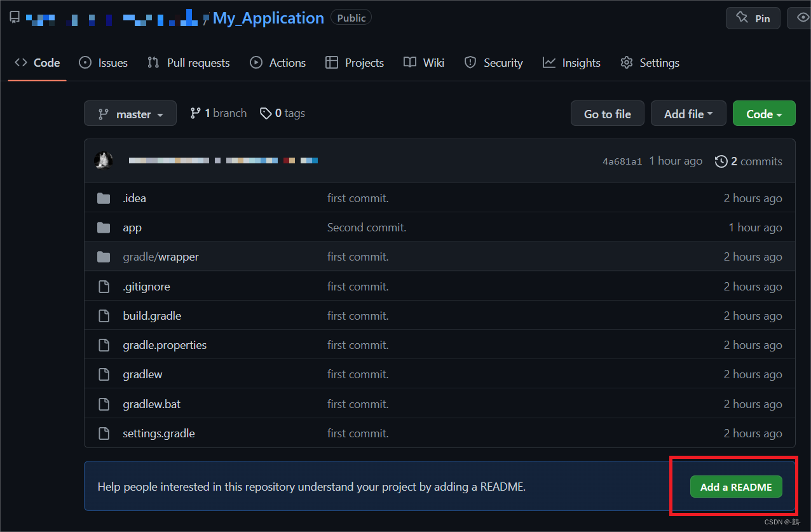Open the settings.gradle file
811x532 pixels.
click(x=159, y=433)
